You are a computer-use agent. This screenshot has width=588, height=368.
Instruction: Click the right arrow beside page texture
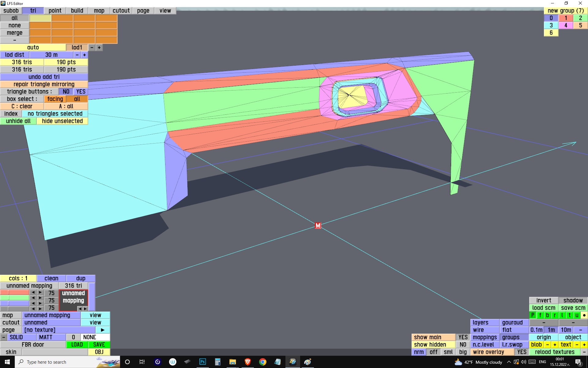coord(103,330)
